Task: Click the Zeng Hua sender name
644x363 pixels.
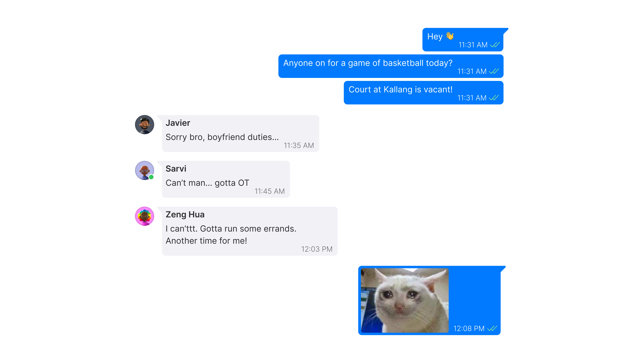Action: 185,214
